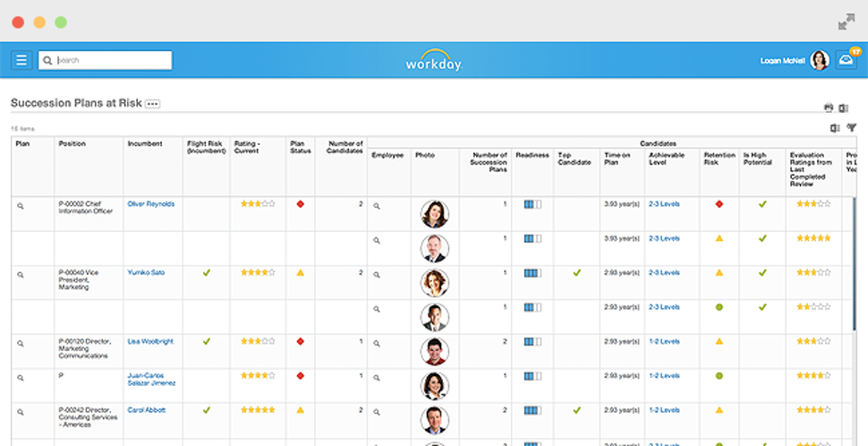The width and height of the screenshot is (868, 446).
Task: Click the Workday logo in header
Action: pos(433,62)
